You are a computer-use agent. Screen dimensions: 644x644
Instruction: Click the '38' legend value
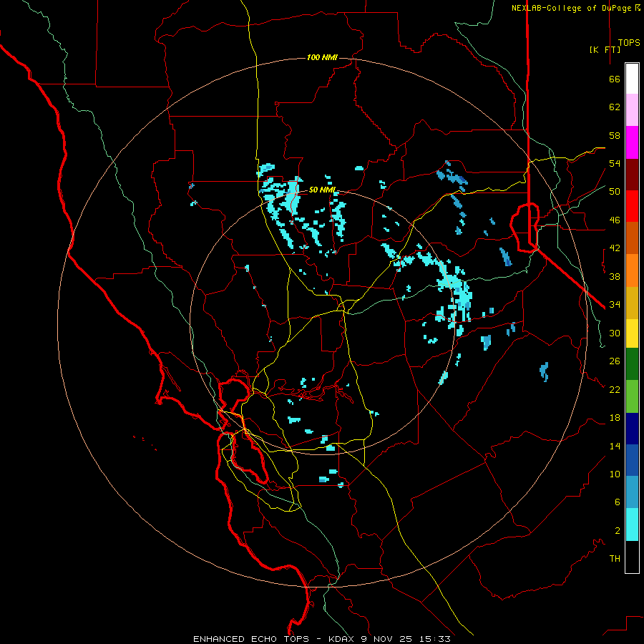point(615,276)
